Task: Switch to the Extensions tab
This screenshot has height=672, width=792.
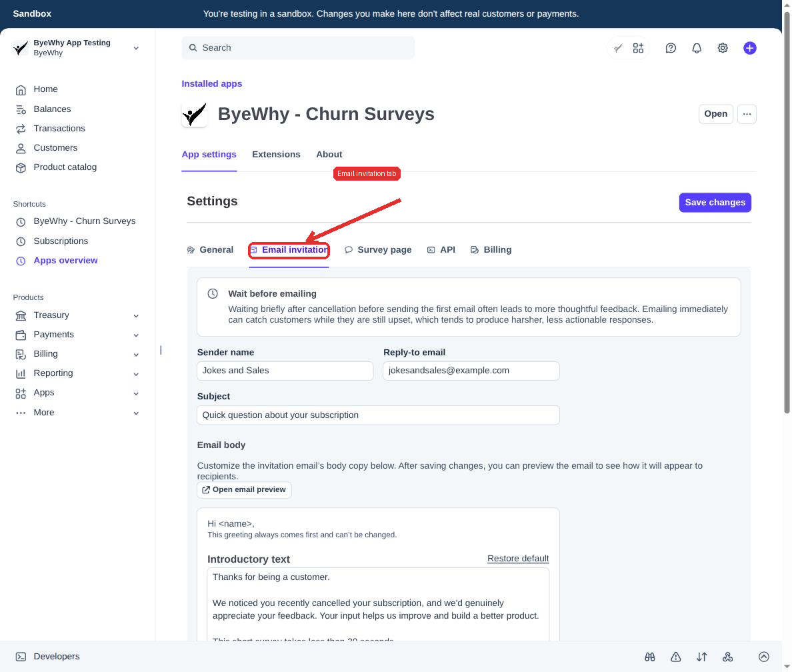Action: click(x=276, y=155)
